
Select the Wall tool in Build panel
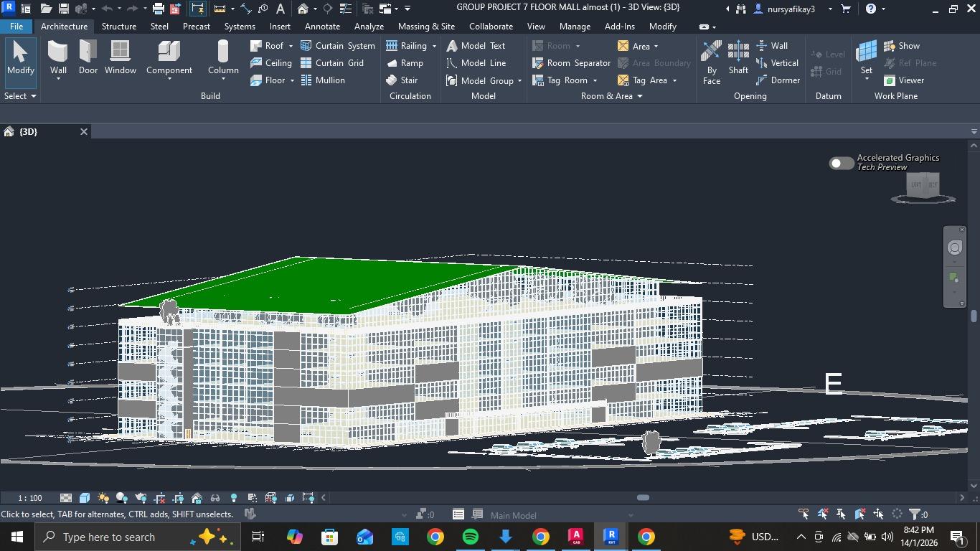58,57
